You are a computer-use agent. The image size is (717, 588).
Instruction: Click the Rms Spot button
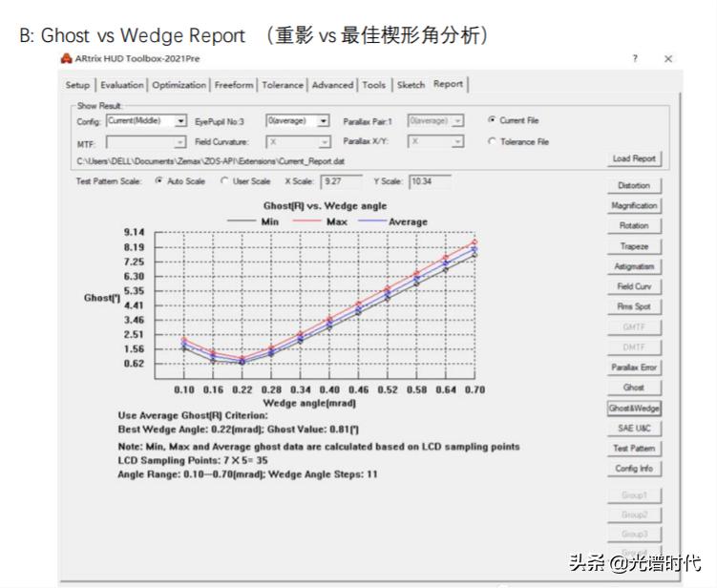(x=634, y=306)
